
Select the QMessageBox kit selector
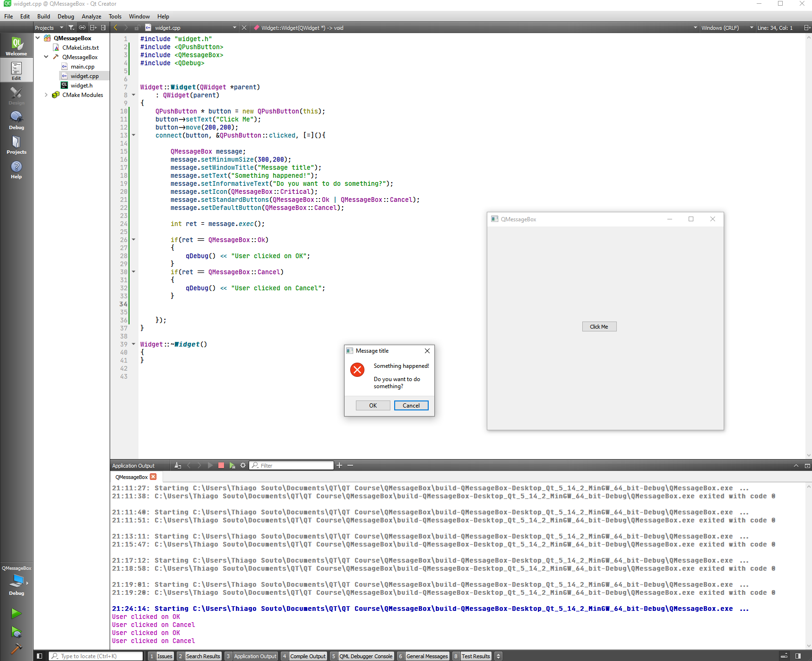17,580
